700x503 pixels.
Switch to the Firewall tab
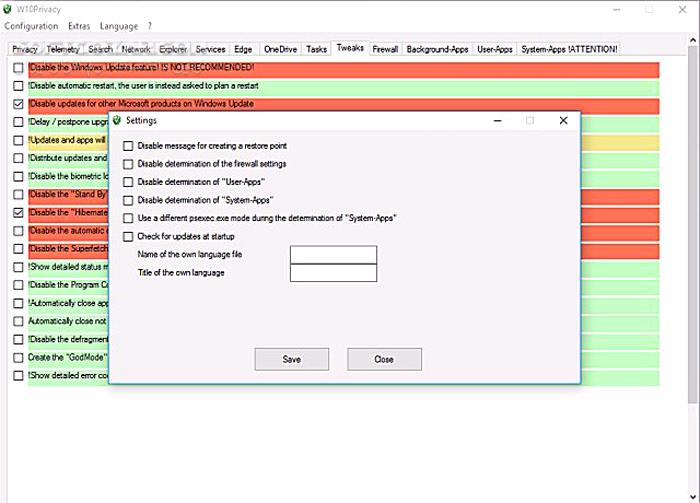[x=385, y=50]
